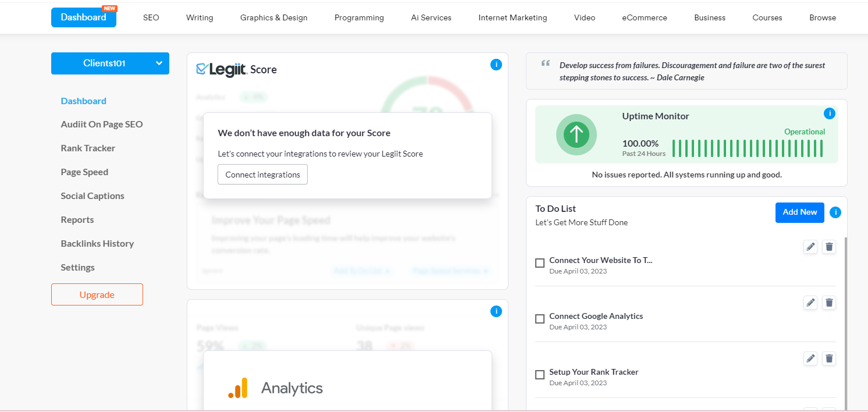Delete the Connect Your Website task

829,247
